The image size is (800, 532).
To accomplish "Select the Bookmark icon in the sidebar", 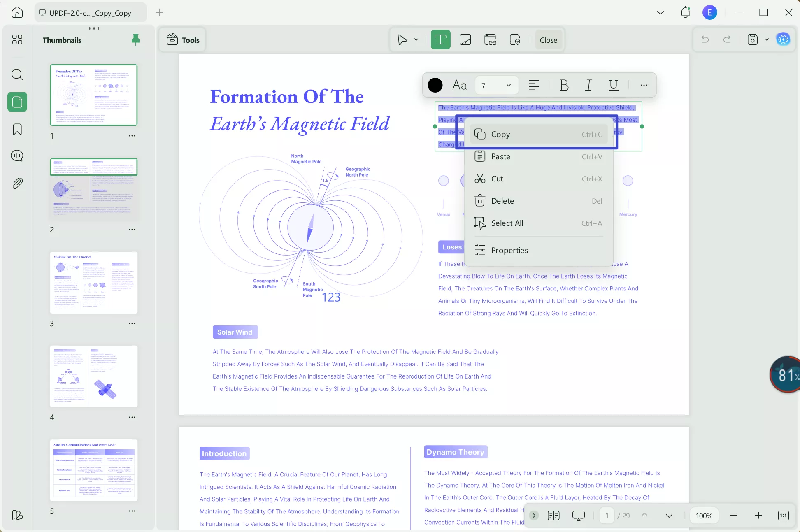I will [x=17, y=129].
